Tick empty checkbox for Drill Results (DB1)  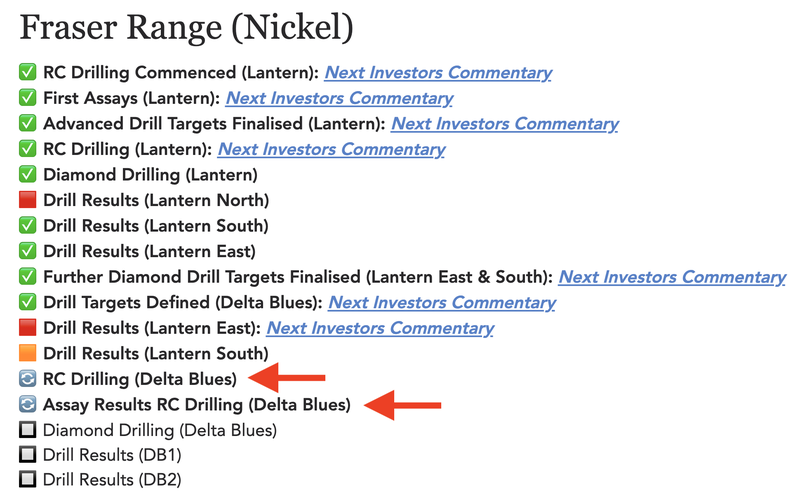pyautogui.click(x=28, y=454)
